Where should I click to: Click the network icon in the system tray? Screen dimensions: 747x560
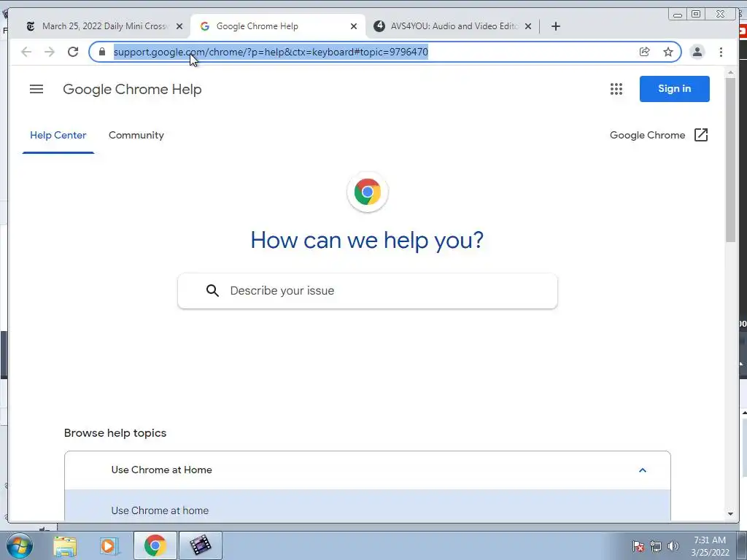(x=656, y=546)
